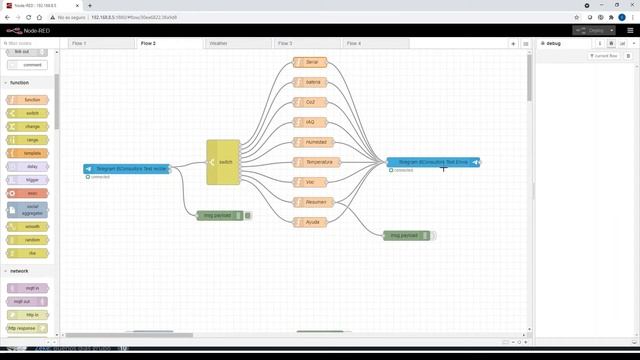Open the Node-RED hamburger main menu
The height and width of the screenshot is (360, 640).
coord(630,31)
